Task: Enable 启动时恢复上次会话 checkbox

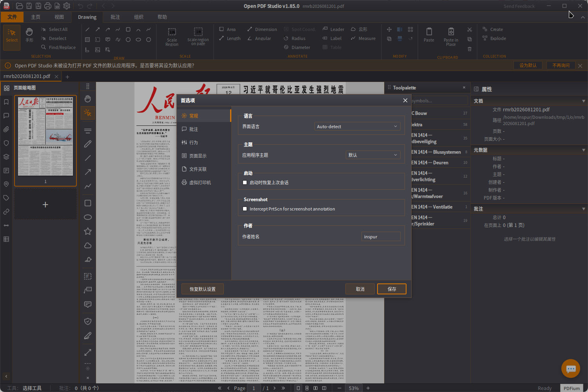Action: tap(245, 183)
